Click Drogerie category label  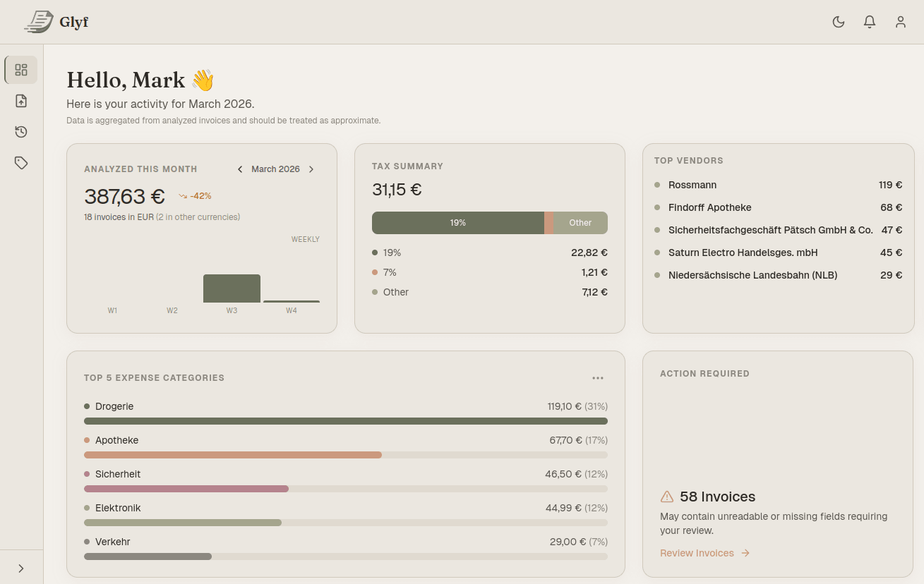pyautogui.click(x=114, y=406)
